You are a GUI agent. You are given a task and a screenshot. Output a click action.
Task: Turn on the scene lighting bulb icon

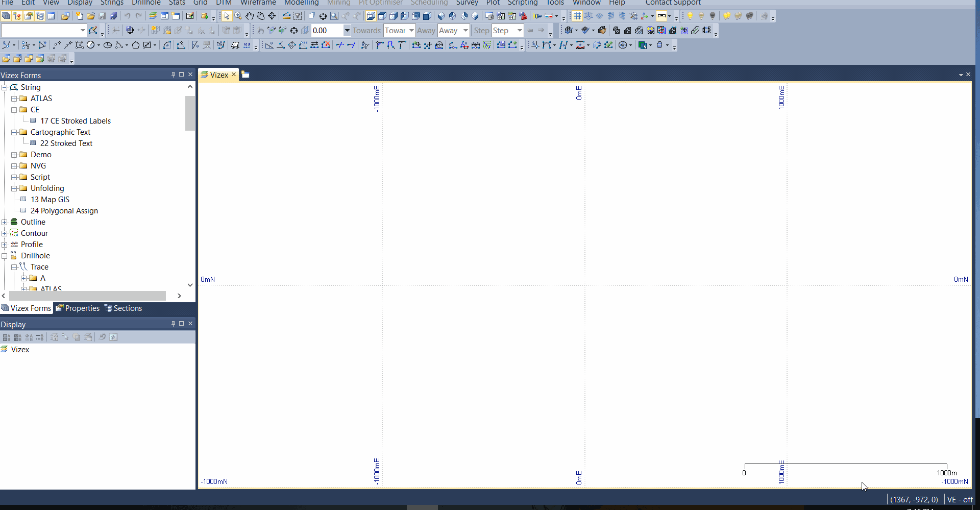click(691, 16)
